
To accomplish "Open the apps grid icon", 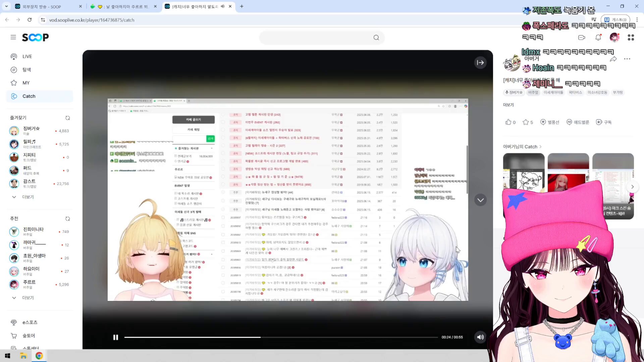I will (631, 38).
